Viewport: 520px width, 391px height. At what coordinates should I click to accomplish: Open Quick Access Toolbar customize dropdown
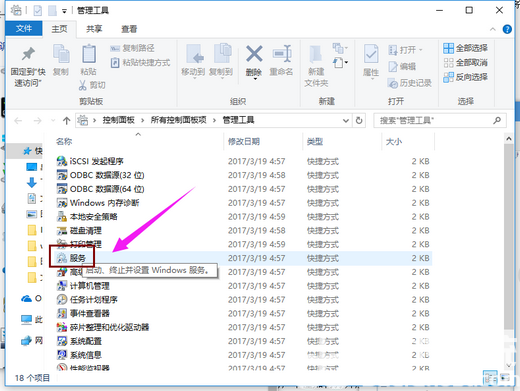pyautogui.click(x=64, y=11)
